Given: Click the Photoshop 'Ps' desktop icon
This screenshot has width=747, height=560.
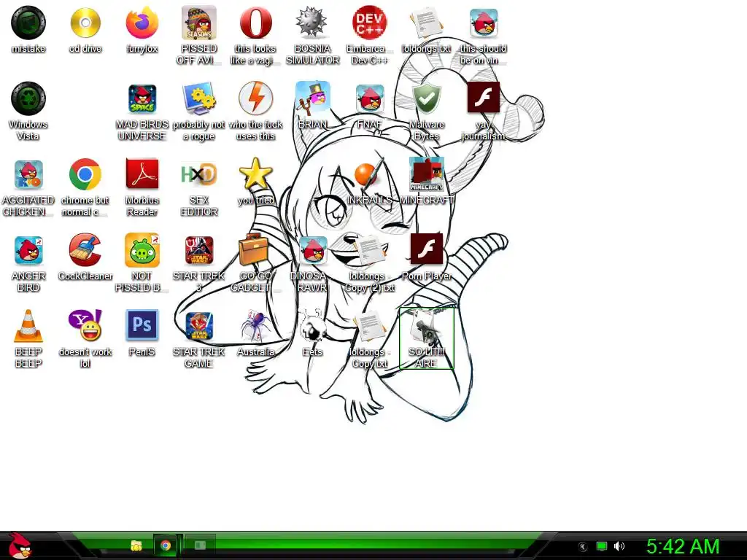Looking at the screenshot, I should [142, 326].
